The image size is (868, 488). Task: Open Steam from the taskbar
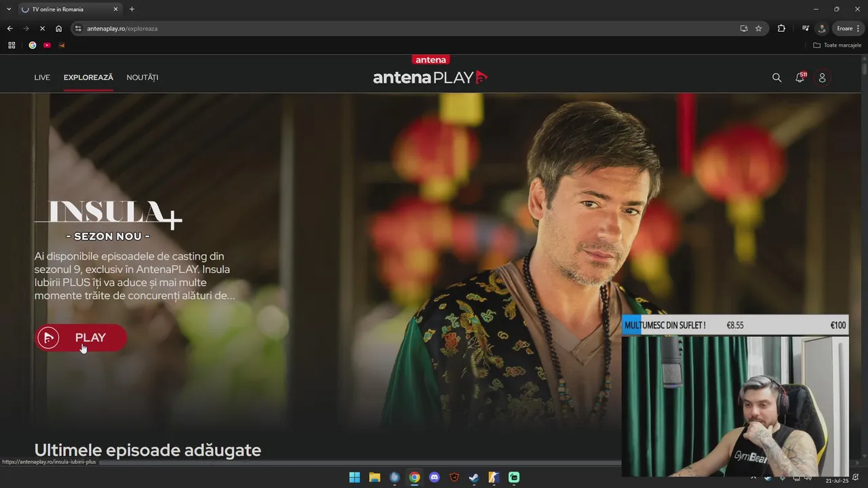click(474, 477)
